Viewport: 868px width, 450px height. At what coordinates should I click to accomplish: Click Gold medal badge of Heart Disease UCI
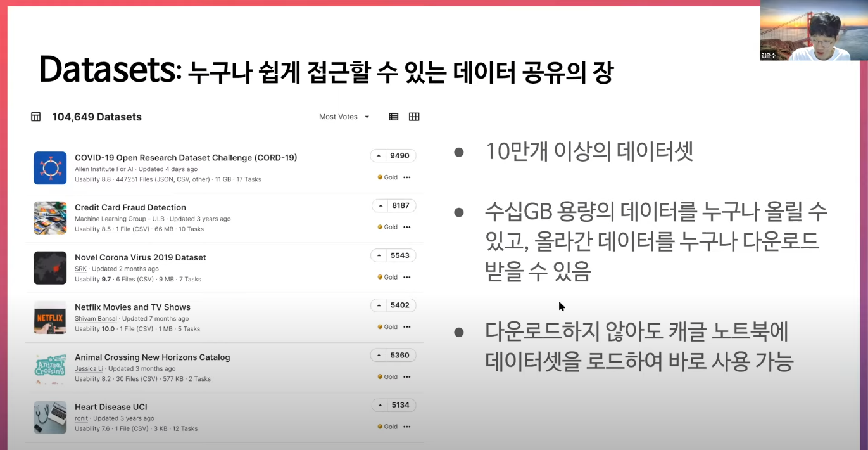pyautogui.click(x=387, y=427)
